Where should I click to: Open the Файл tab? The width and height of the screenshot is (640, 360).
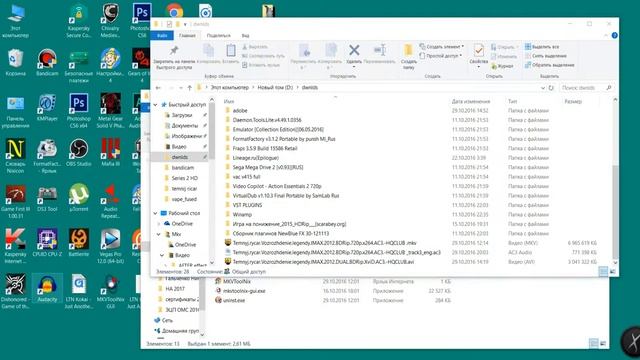point(162,36)
